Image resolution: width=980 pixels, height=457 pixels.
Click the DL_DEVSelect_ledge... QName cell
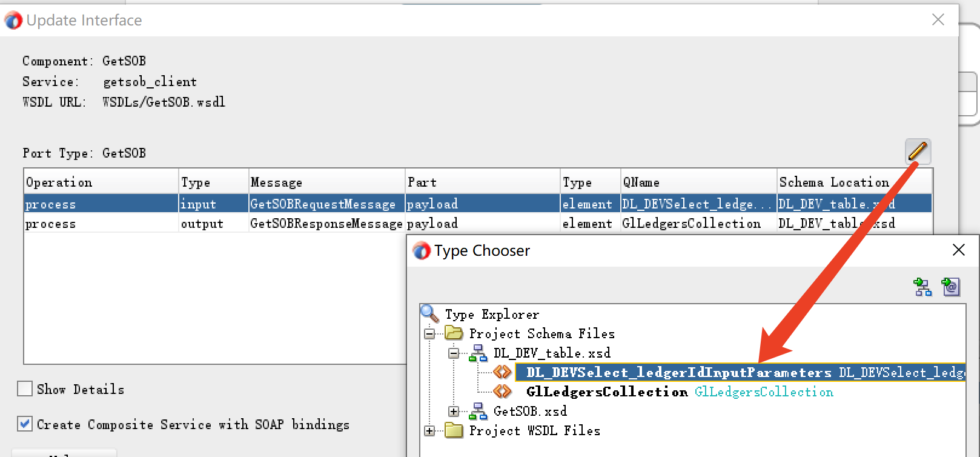699,204
